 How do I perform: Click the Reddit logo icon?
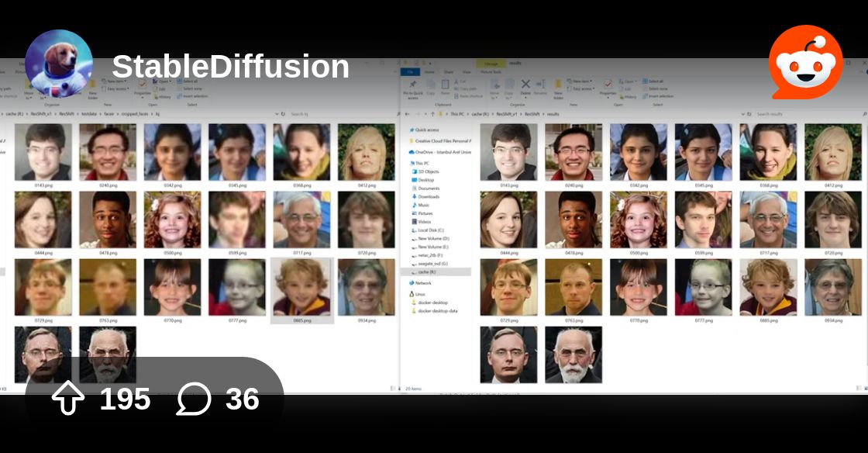(x=805, y=62)
